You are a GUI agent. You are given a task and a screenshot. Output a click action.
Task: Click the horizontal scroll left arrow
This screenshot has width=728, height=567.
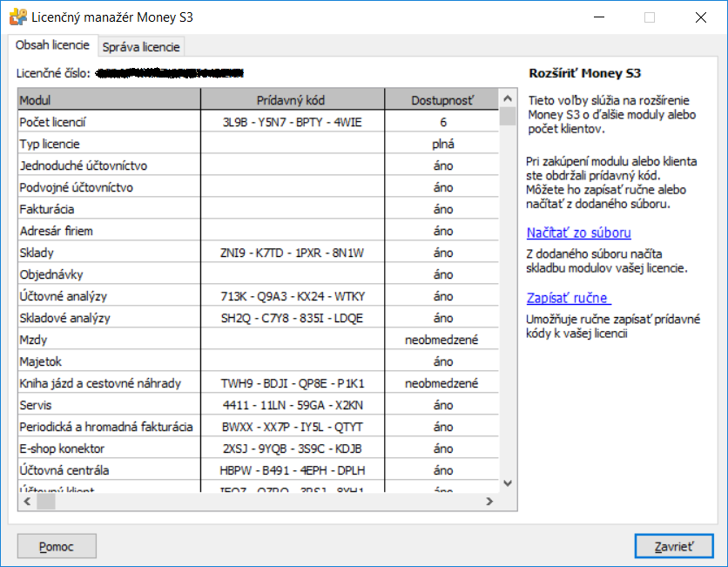coord(27,501)
